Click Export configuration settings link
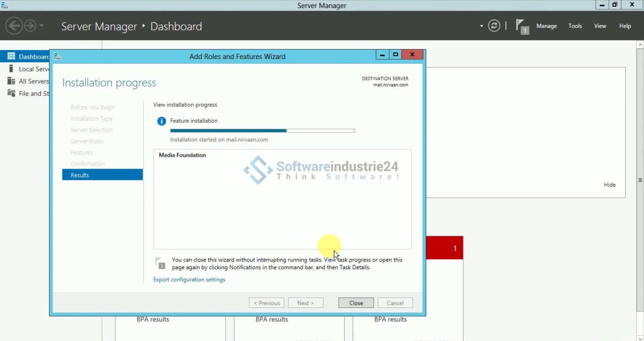This screenshot has width=644, height=341. click(189, 280)
